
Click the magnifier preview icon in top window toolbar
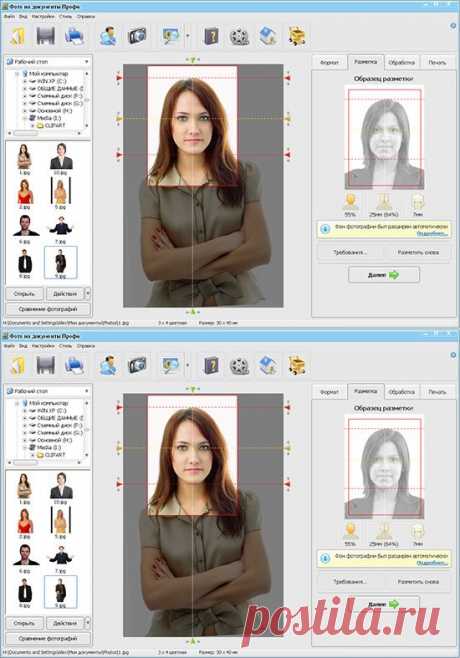point(171,36)
